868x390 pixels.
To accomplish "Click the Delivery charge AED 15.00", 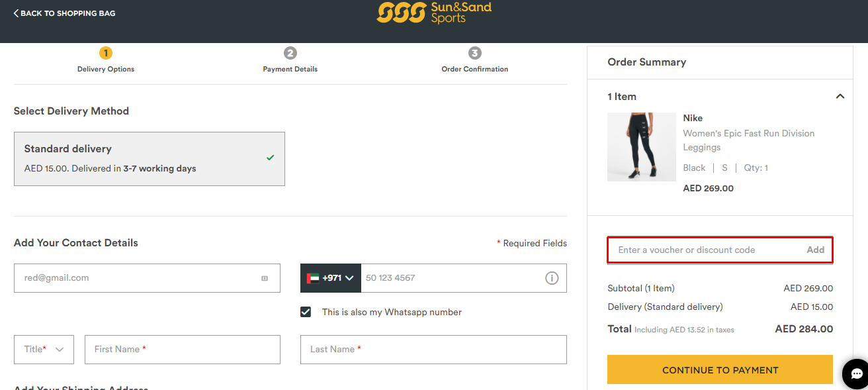I will 812,307.
